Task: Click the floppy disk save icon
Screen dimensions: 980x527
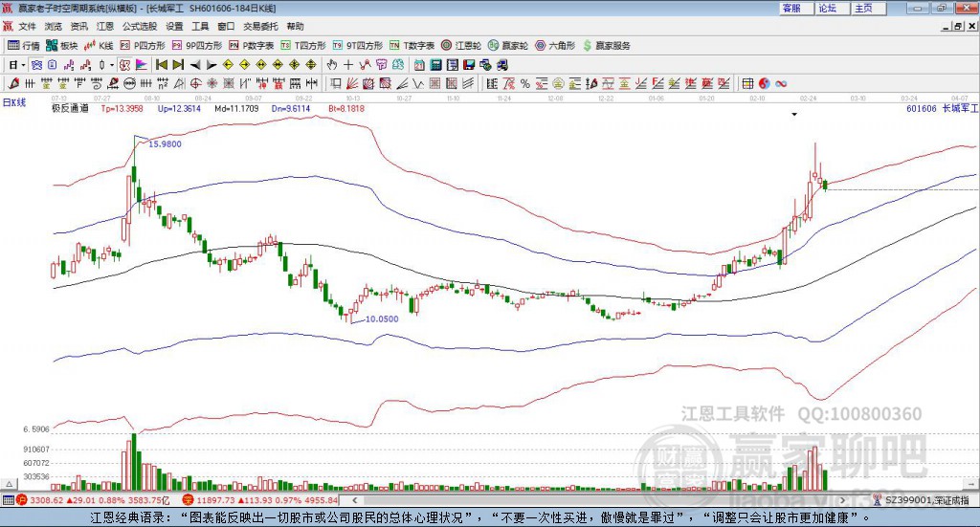Action: pyautogui.click(x=469, y=65)
